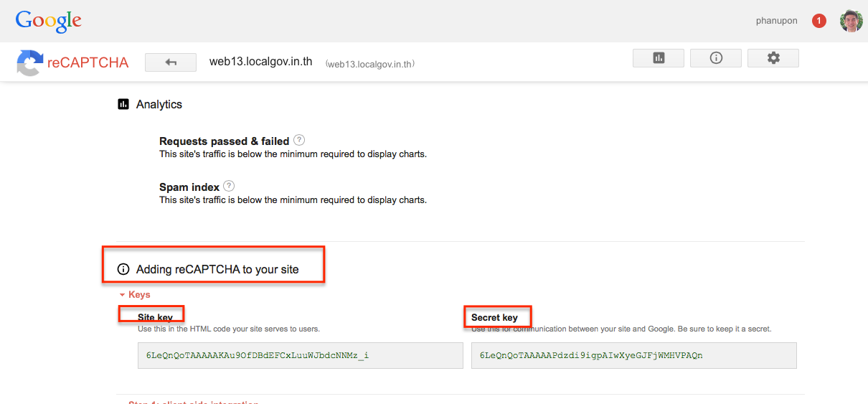Select the Secret key value field
The height and width of the screenshot is (404, 868).
(x=633, y=355)
